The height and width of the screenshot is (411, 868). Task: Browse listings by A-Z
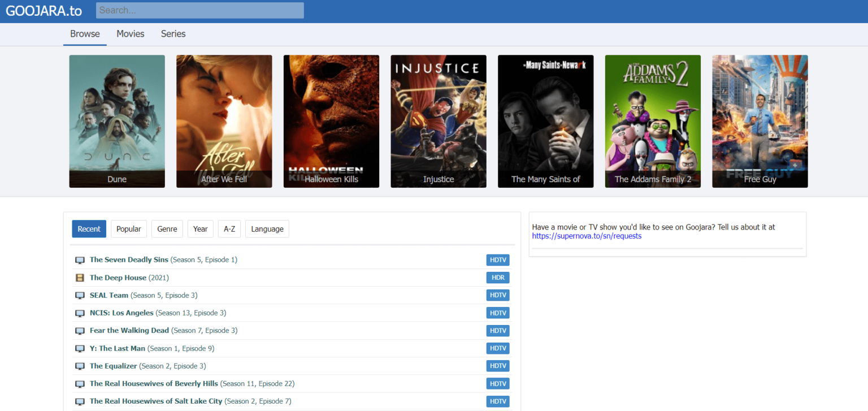(229, 229)
